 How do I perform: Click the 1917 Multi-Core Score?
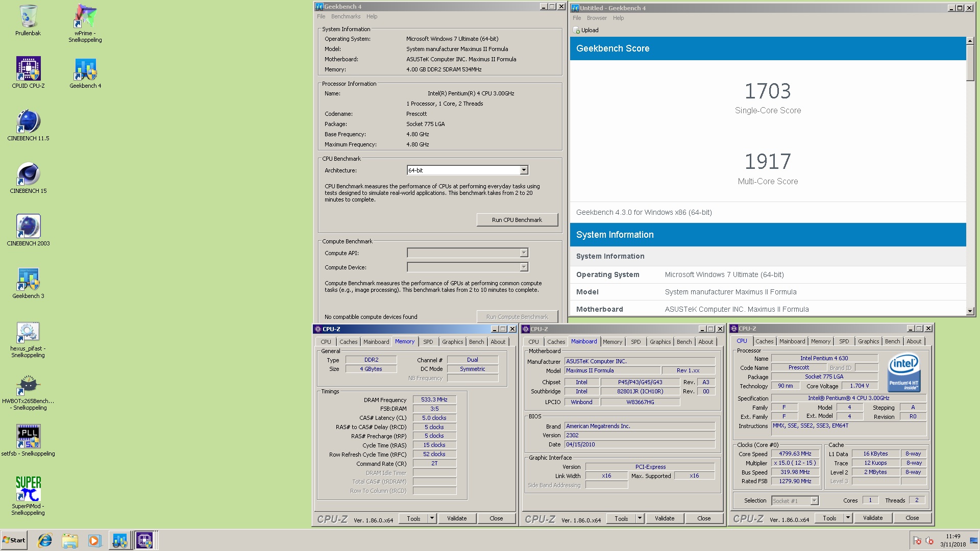768,162
